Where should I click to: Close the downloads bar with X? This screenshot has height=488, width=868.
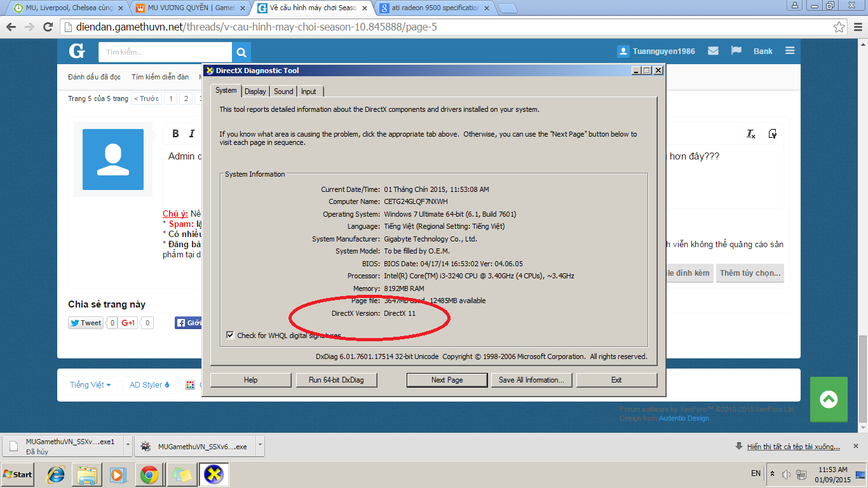pyautogui.click(x=856, y=446)
